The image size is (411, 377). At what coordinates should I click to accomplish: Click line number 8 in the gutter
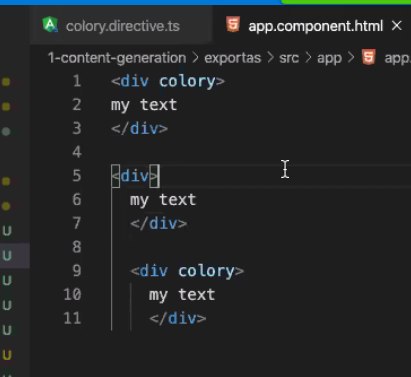tap(77, 247)
